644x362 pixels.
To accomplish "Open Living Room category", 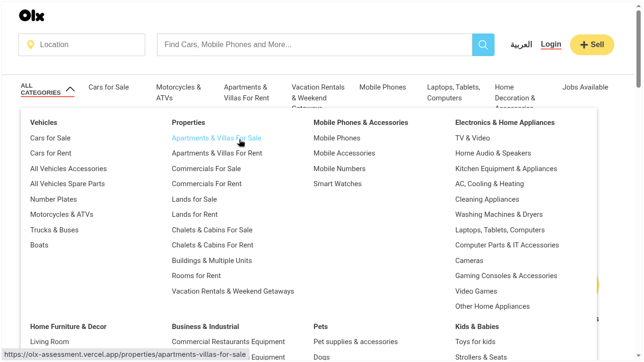I will click(x=50, y=342).
